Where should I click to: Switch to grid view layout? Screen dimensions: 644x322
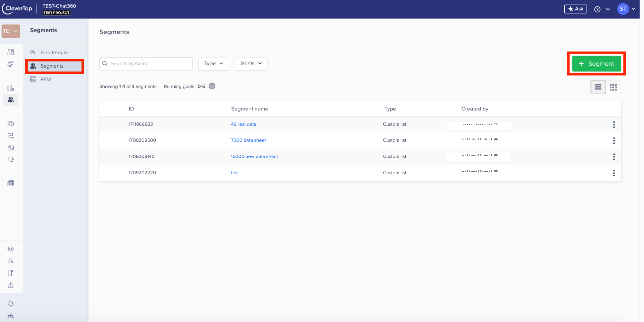[x=613, y=87]
